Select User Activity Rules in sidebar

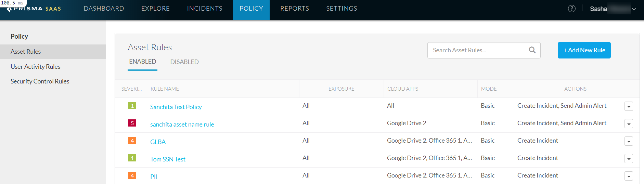coord(36,67)
